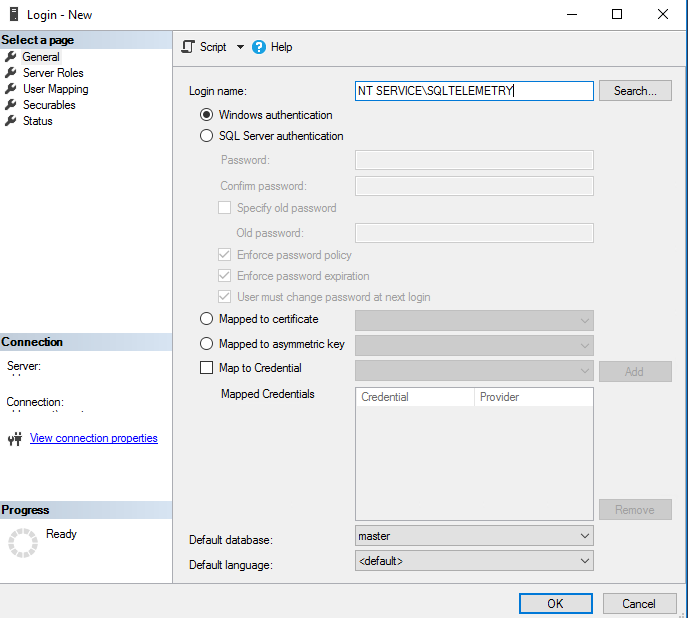Click the Confirm password field

[474, 186]
